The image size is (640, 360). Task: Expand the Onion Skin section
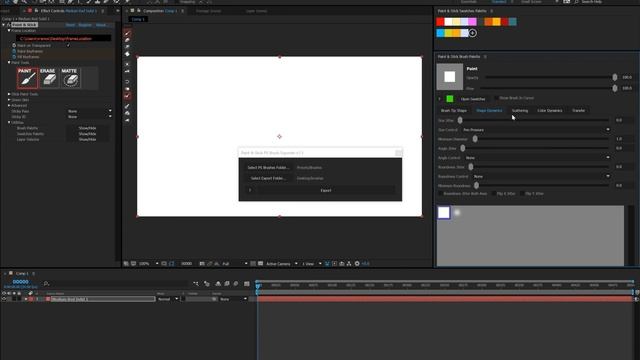point(9,100)
